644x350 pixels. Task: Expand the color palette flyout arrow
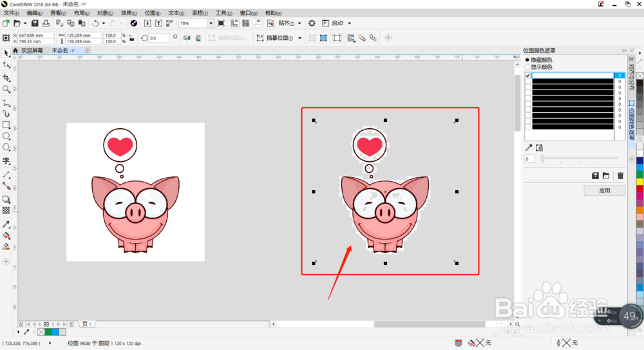(x=640, y=53)
